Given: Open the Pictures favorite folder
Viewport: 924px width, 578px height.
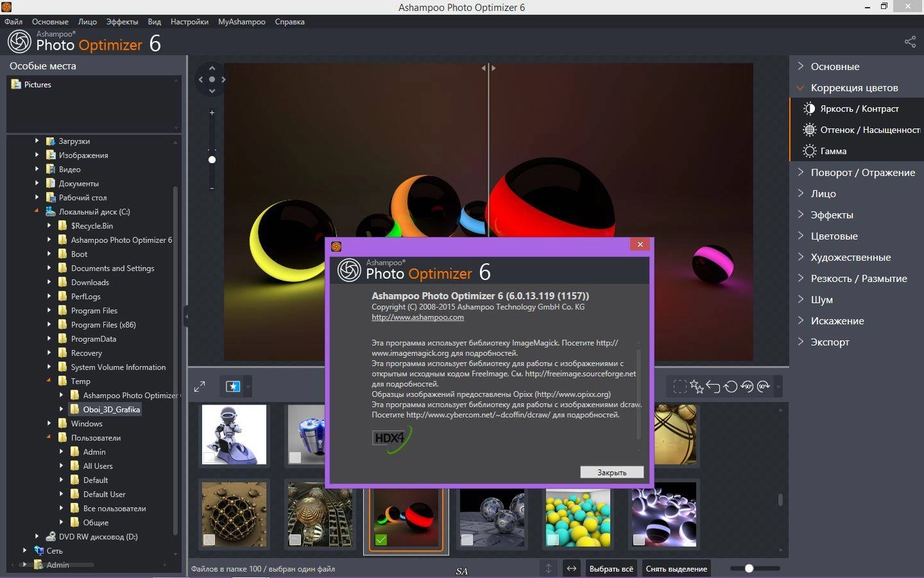Looking at the screenshot, I should click(x=31, y=84).
